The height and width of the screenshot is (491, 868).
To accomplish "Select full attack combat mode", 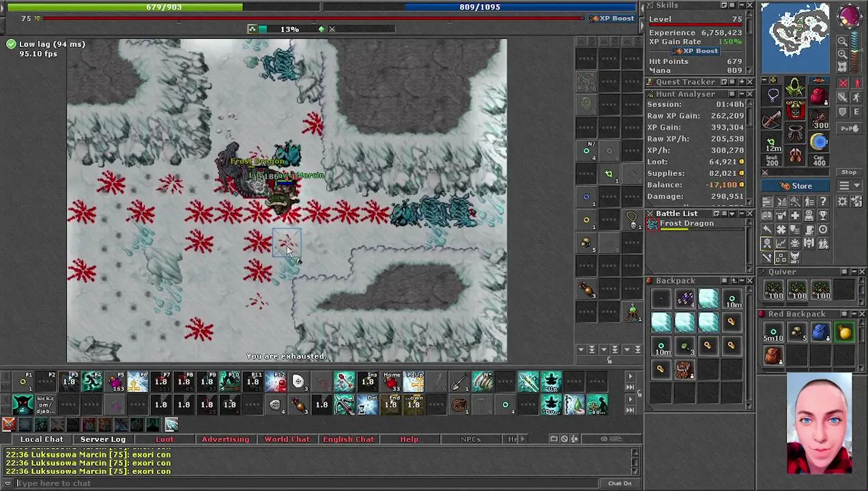I will click(843, 84).
